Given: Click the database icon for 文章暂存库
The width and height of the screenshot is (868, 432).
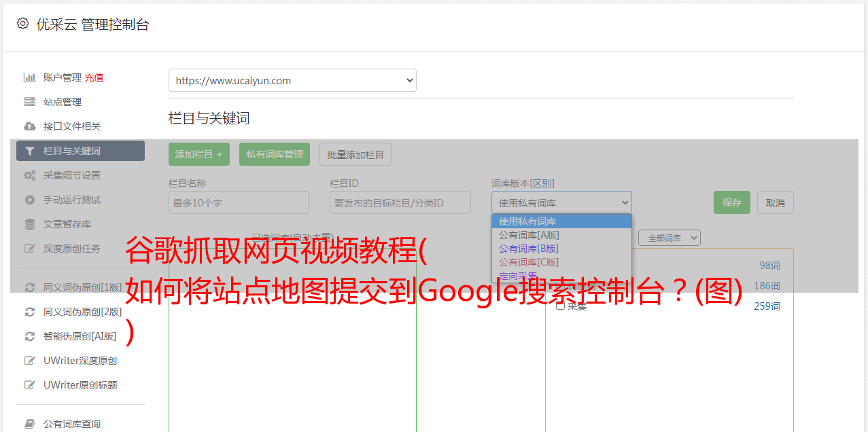Looking at the screenshot, I should (x=30, y=224).
